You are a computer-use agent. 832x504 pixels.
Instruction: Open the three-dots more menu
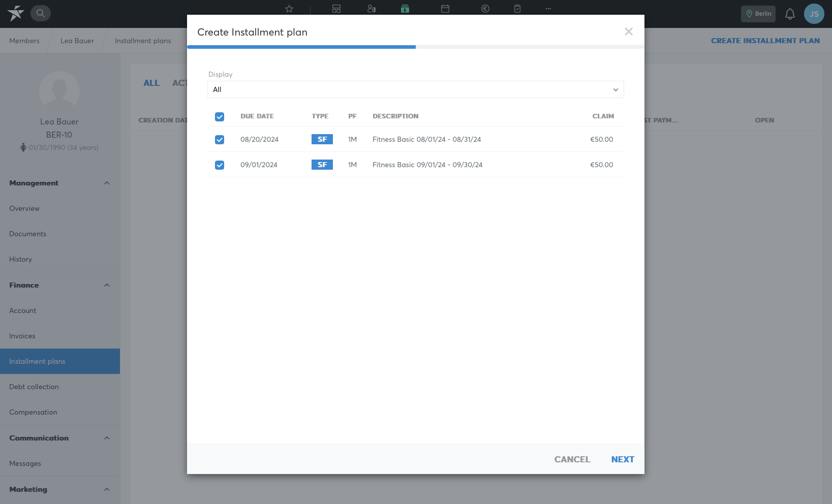coord(548,9)
